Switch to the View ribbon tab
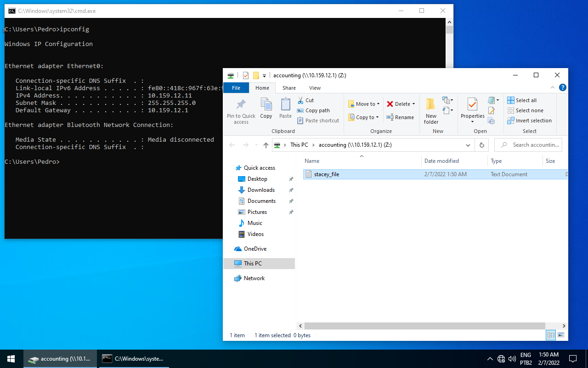 [x=315, y=88]
